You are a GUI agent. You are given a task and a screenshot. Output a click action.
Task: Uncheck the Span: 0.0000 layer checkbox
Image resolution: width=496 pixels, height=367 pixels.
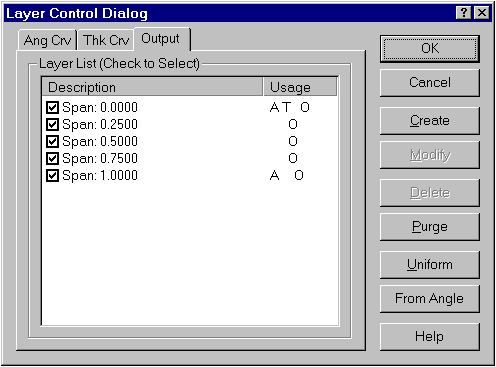52,107
